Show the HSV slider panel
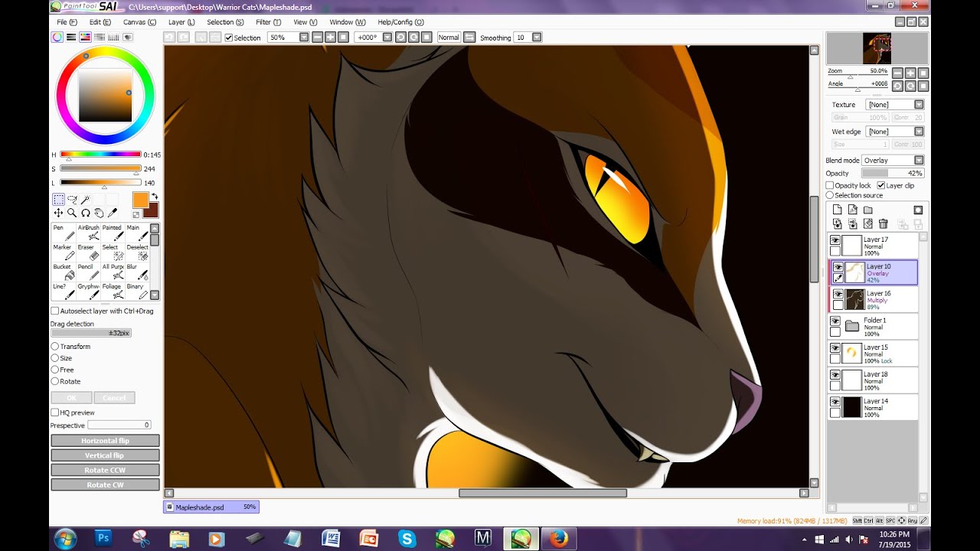The width and height of the screenshot is (980, 551). pyautogui.click(x=86, y=37)
